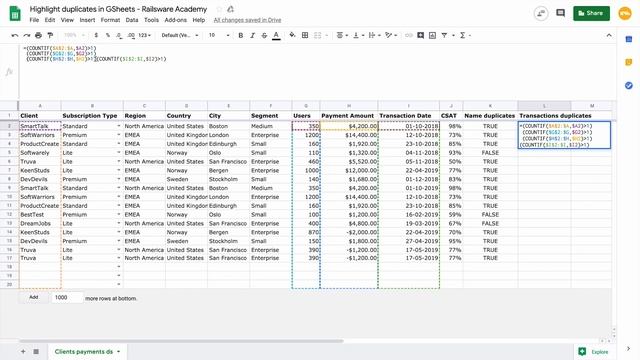Format as currency with dollar icon
This screenshot has height=360, width=640.
click(96, 36)
